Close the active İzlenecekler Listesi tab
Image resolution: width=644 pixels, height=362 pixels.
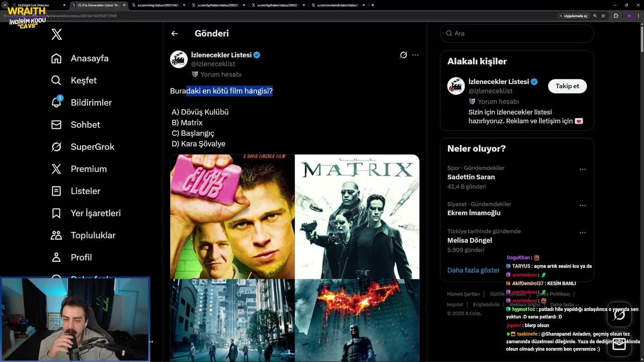124,5
